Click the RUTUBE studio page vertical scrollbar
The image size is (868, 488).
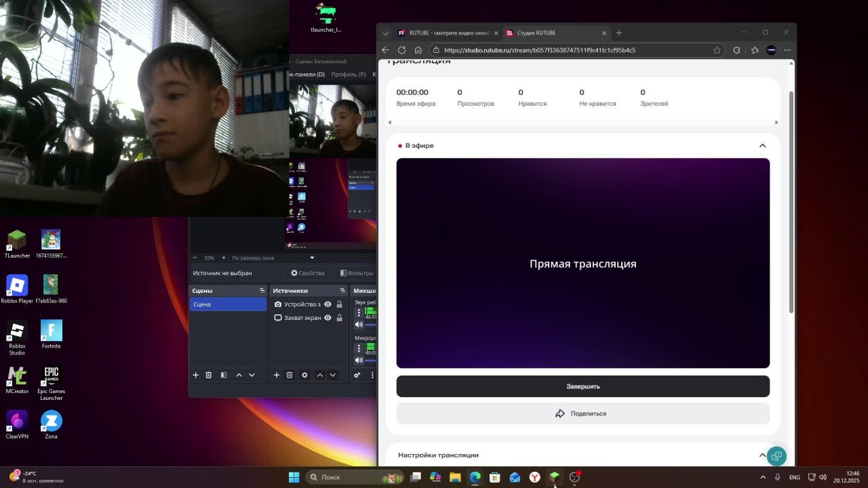791,202
